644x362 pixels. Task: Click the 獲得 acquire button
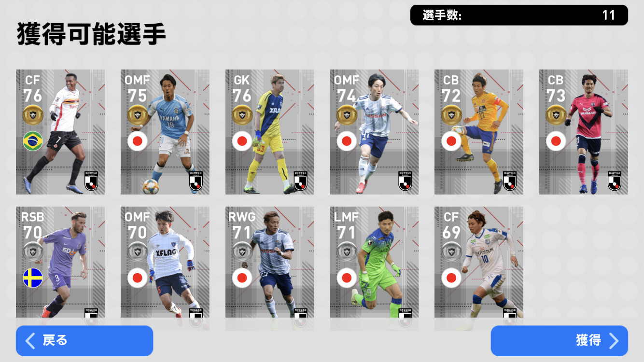click(x=560, y=341)
